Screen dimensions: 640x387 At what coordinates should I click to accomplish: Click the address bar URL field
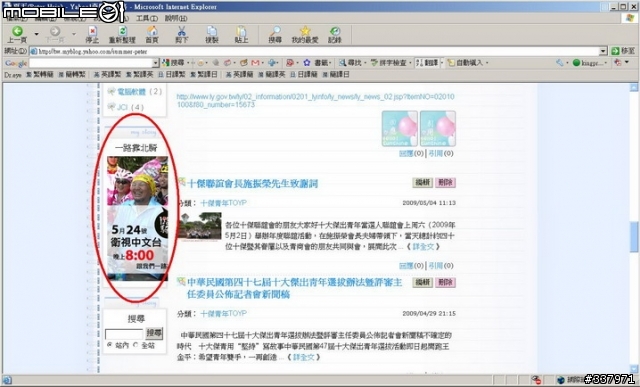314,51
